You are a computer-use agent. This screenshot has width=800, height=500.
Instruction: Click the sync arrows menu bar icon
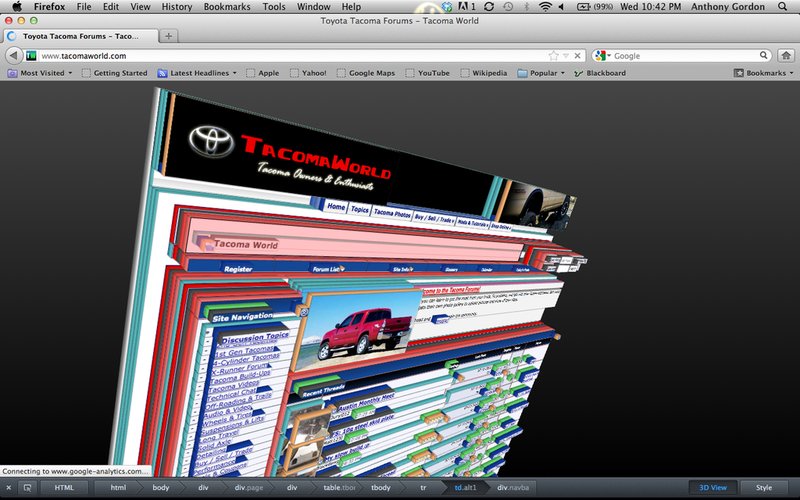[489, 7]
